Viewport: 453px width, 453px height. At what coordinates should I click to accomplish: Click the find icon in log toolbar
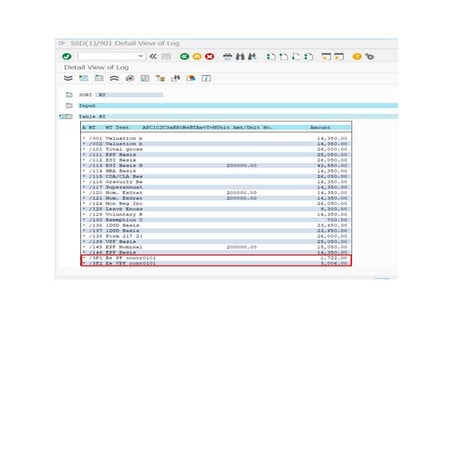click(x=176, y=78)
